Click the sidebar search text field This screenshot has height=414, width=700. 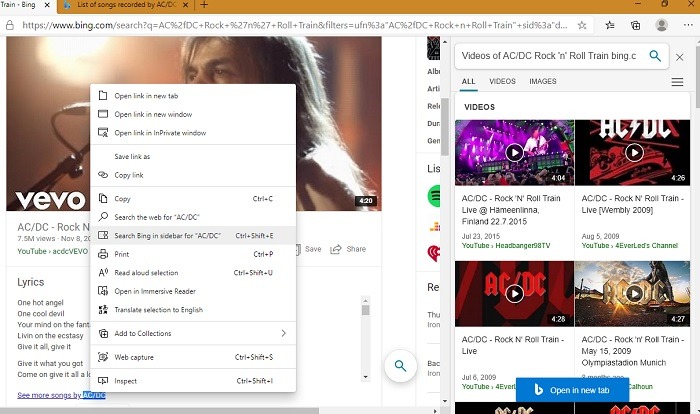pyautogui.click(x=550, y=56)
